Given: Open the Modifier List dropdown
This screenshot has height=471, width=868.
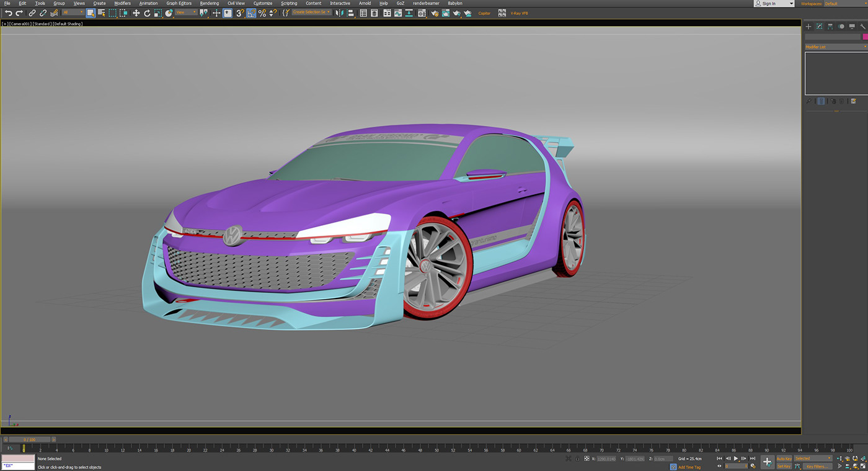Looking at the screenshot, I should [834, 47].
